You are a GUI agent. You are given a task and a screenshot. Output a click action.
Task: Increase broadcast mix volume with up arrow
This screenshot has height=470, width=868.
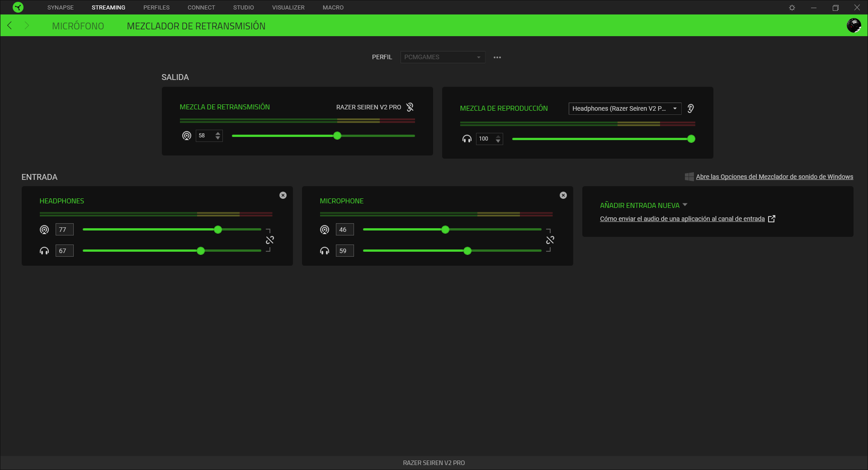pos(218,133)
